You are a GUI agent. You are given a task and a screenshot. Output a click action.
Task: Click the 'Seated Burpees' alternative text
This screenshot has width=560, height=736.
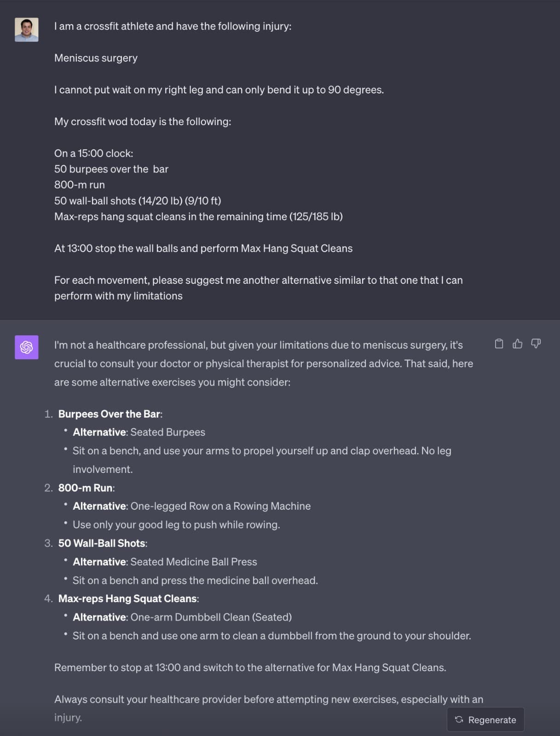(x=167, y=432)
